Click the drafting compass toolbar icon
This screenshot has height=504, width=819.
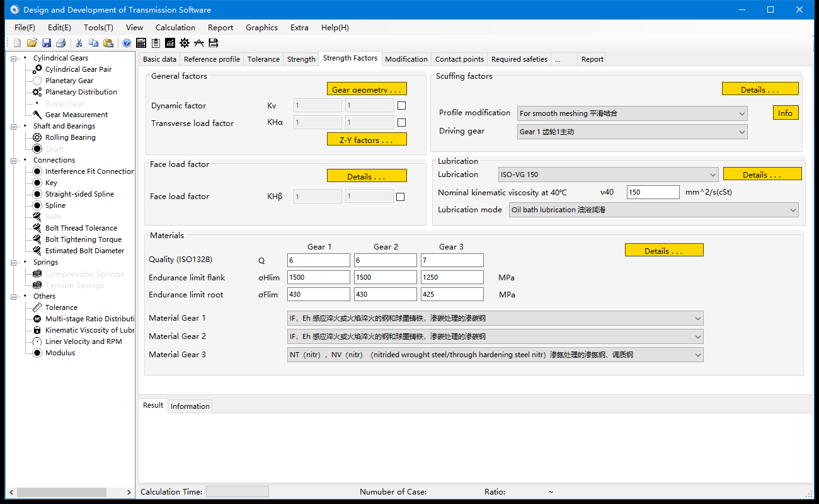point(199,43)
